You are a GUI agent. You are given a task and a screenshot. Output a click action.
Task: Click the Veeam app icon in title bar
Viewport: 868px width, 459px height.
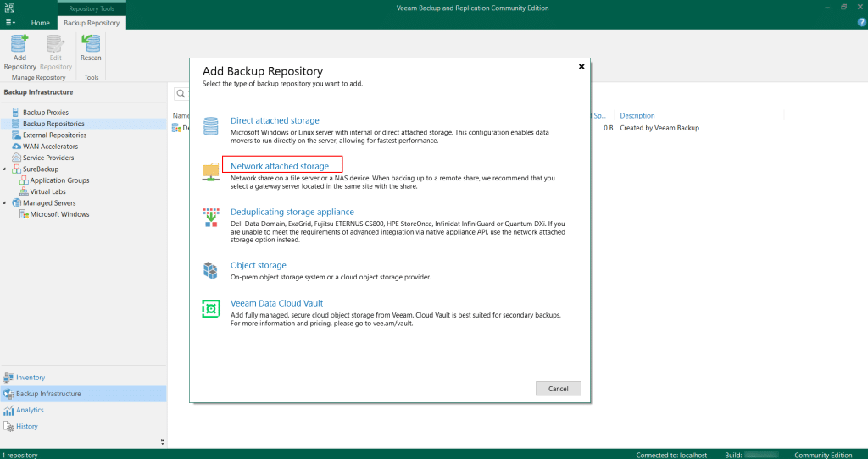point(9,8)
